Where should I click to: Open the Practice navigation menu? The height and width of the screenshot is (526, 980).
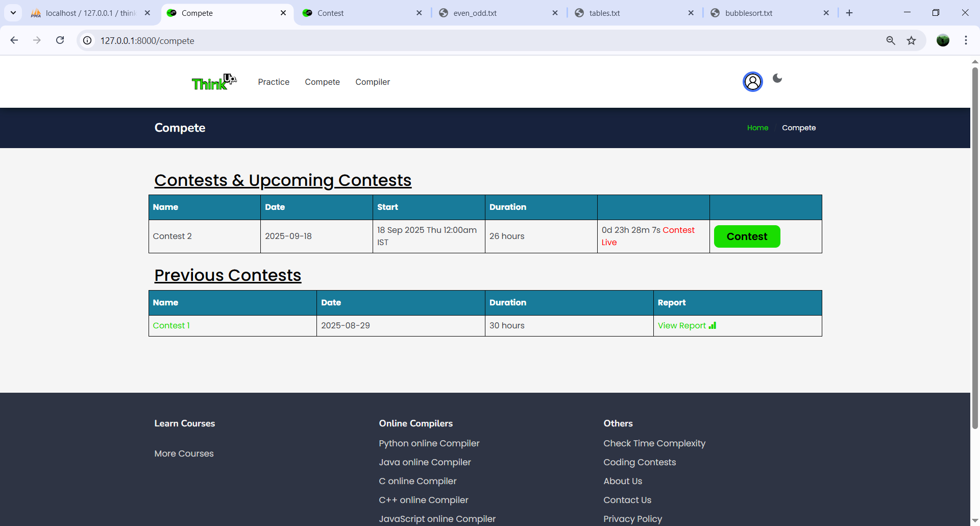click(x=274, y=82)
